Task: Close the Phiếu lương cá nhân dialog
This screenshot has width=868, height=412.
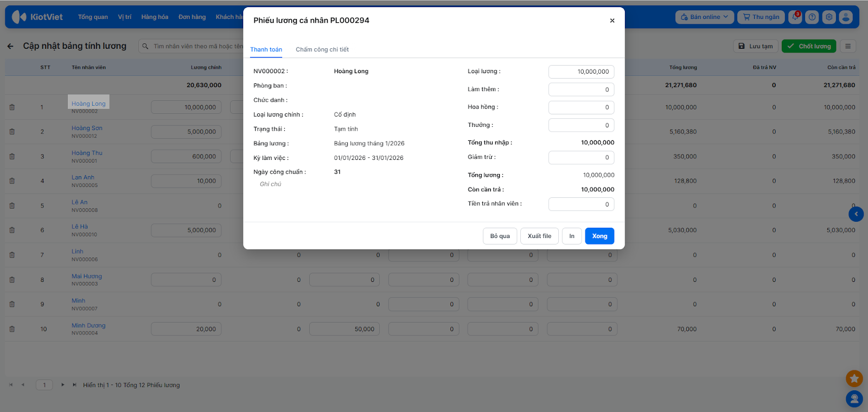Action: point(612,21)
